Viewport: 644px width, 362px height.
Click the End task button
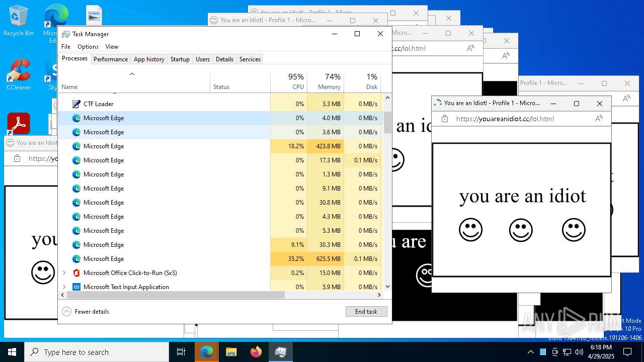click(x=366, y=312)
